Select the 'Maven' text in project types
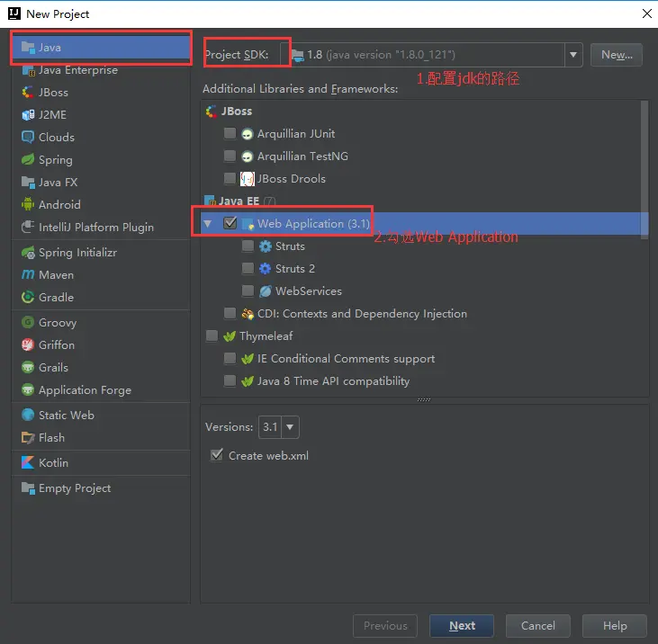Screen dimensions: 658x644 56,275
